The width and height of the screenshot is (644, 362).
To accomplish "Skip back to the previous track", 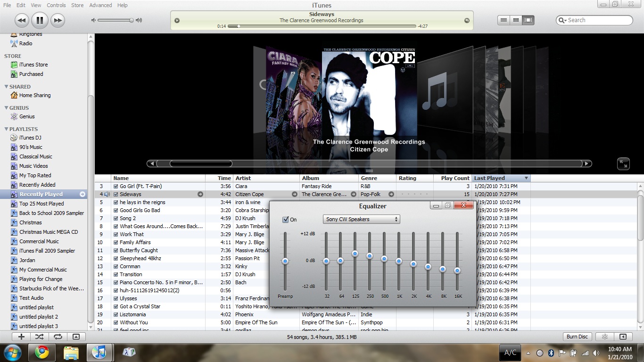I will [x=22, y=20].
